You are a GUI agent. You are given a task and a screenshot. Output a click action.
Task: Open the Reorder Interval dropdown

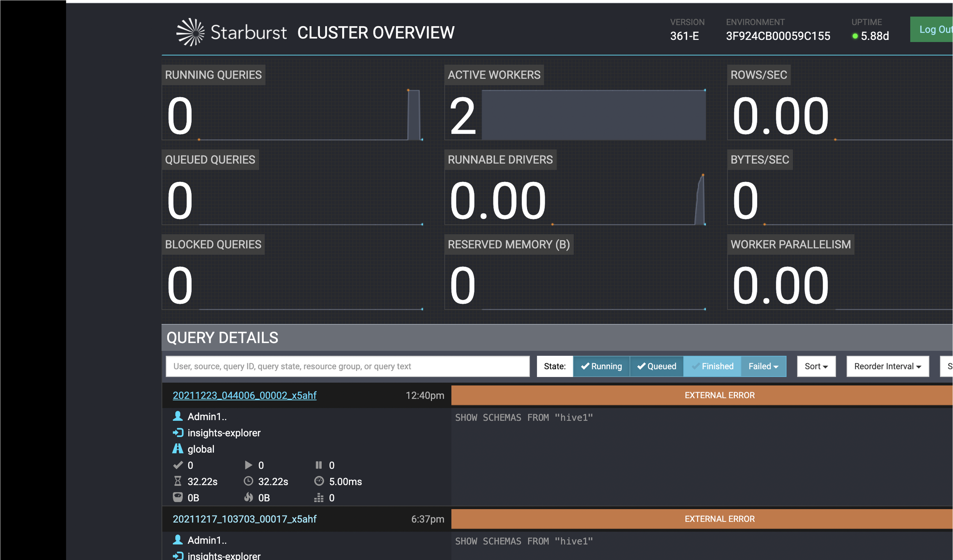[887, 366]
